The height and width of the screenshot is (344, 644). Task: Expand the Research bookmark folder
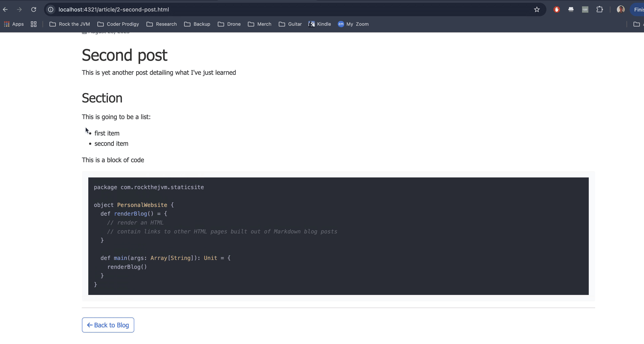[162, 24]
